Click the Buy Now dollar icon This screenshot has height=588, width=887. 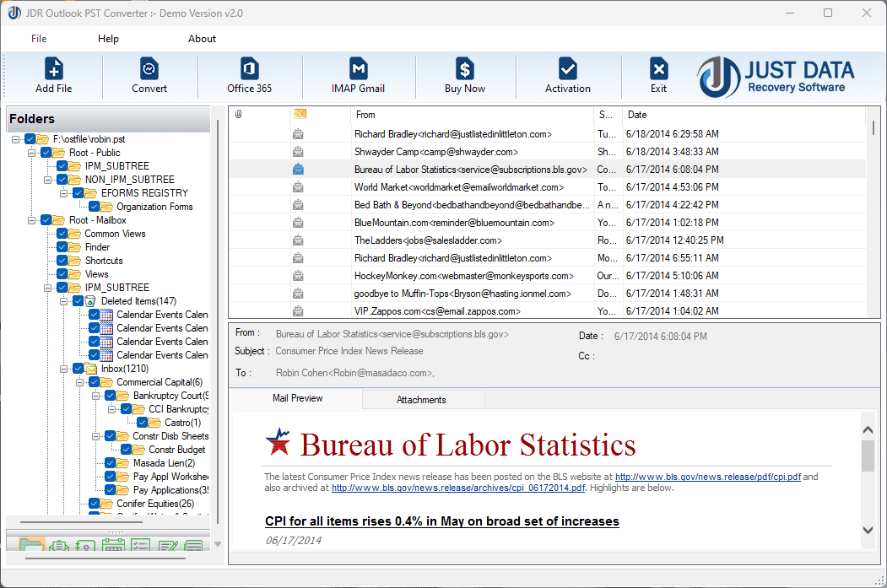point(464,76)
